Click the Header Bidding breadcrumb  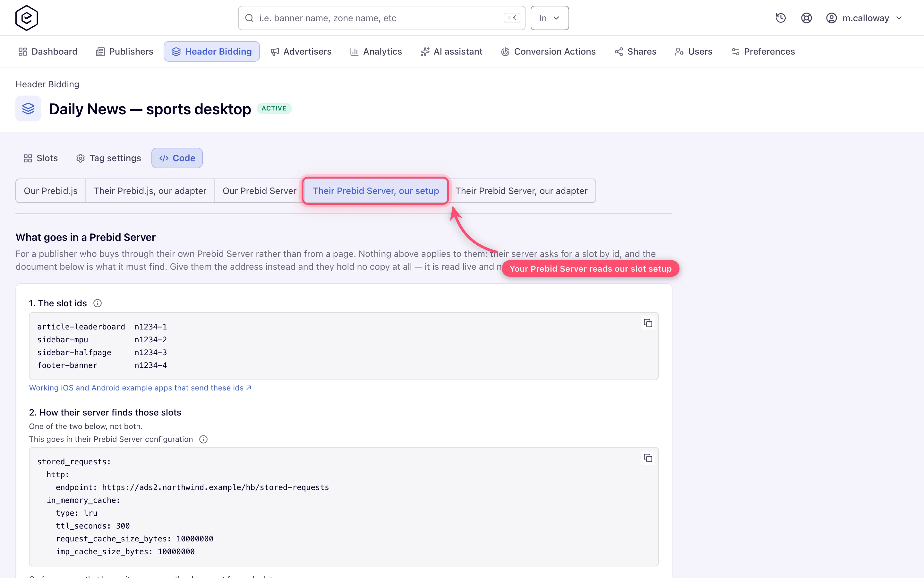pyautogui.click(x=47, y=84)
